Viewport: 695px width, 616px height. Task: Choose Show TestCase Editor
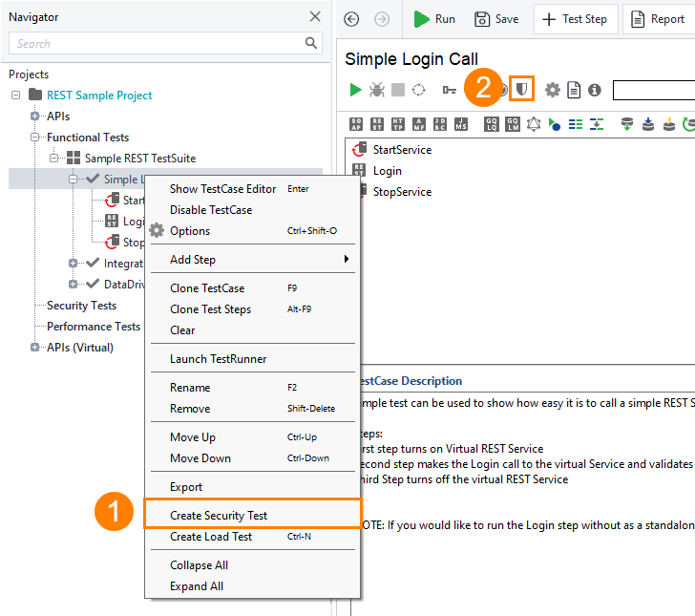click(253, 189)
